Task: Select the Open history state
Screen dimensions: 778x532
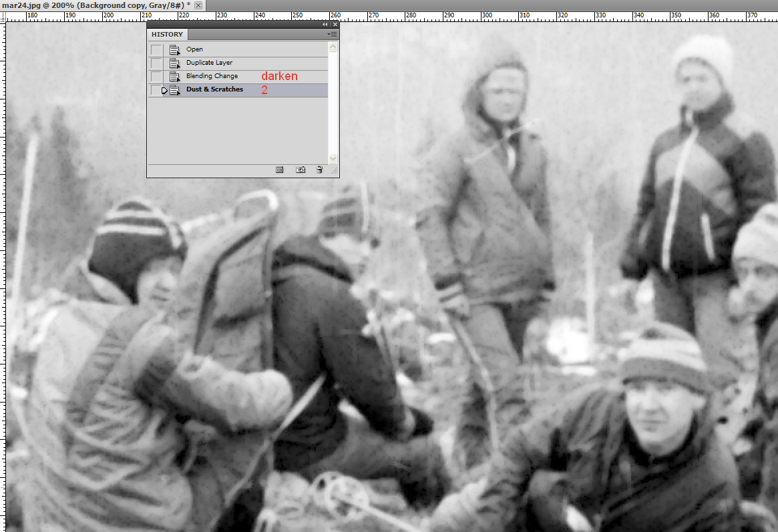Action: 238,49
